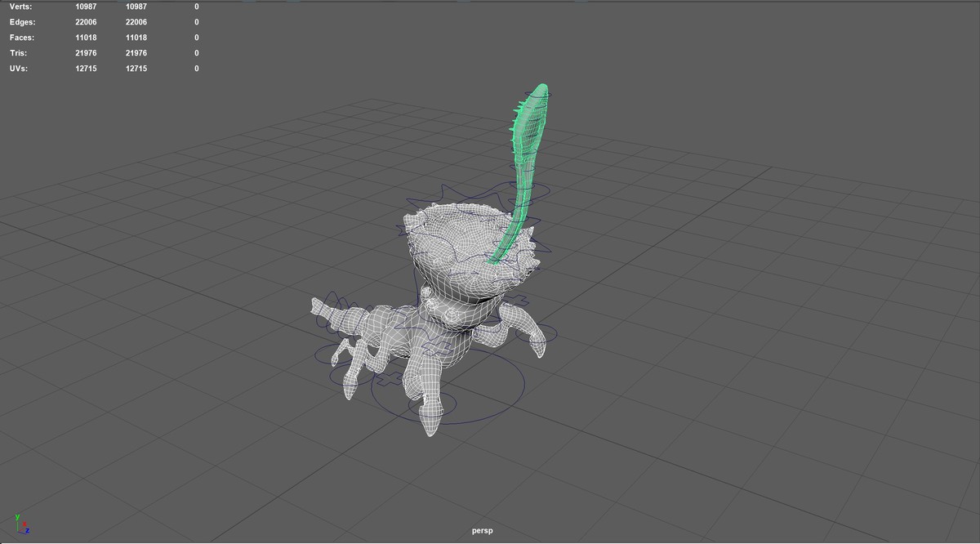Image resolution: width=980 pixels, height=544 pixels.
Task: Click the "Verts:" heads-up display label
Action: pyautogui.click(x=21, y=7)
